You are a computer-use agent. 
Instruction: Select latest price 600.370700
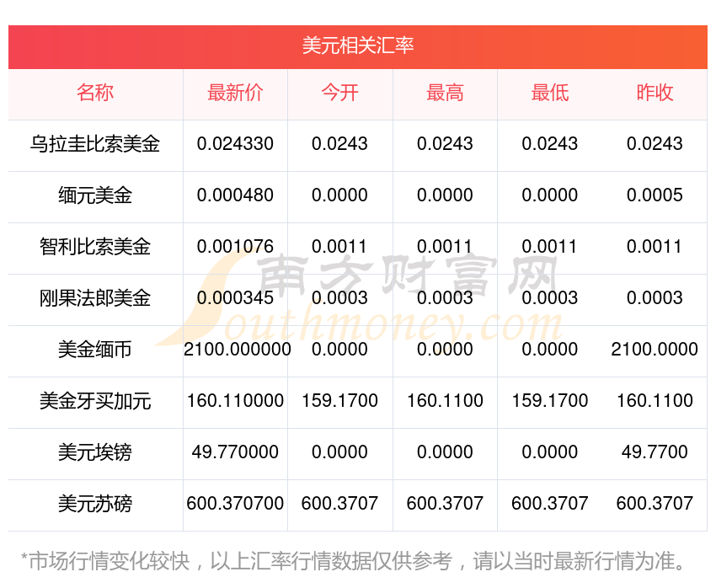click(235, 504)
